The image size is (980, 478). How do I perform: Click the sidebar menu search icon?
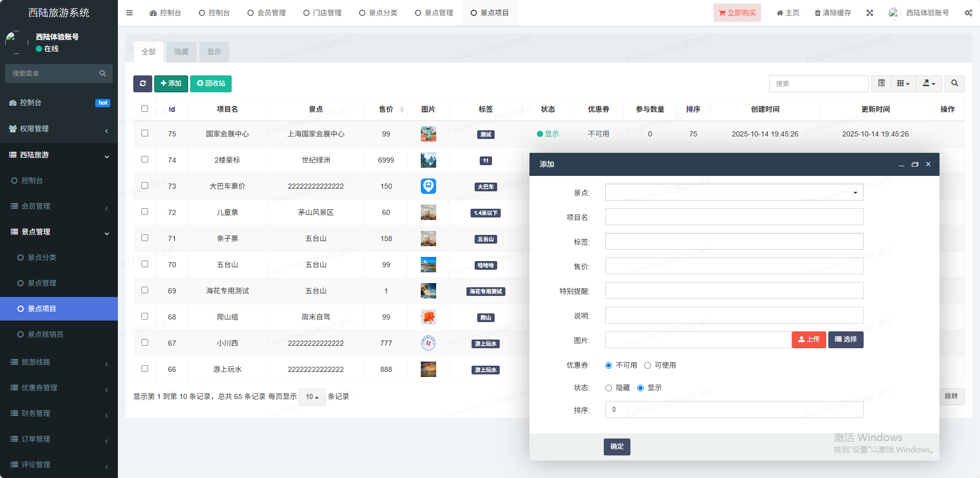tap(103, 73)
